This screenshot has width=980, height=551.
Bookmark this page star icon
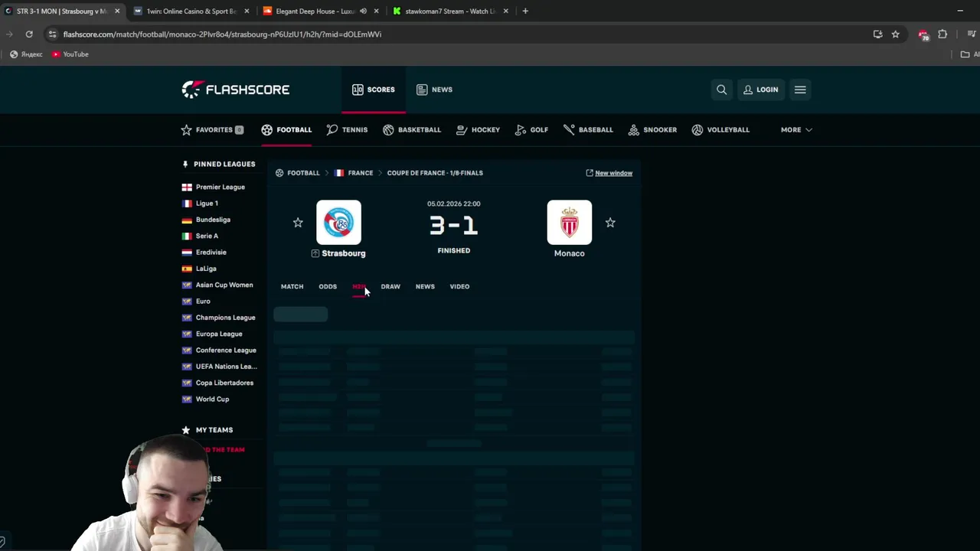[895, 34]
